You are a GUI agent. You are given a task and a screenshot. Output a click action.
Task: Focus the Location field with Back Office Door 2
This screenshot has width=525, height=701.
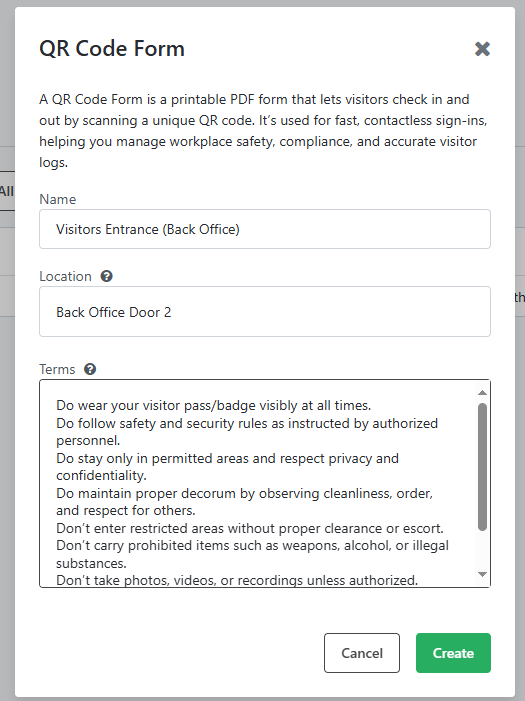click(265, 312)
